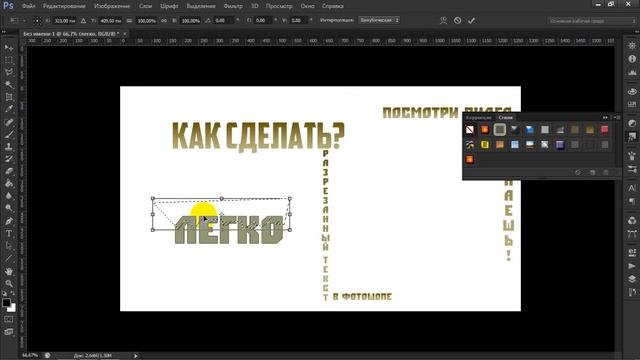The width and height of the screenshot is (640, 360).
Task: Open the Окно menu
Action: [x=307, y=6]
